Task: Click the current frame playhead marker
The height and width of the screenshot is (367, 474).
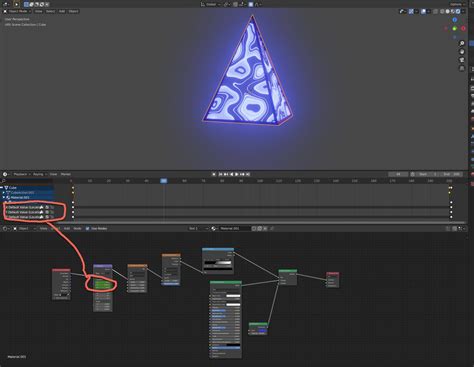Action: [x=164, y=181]
